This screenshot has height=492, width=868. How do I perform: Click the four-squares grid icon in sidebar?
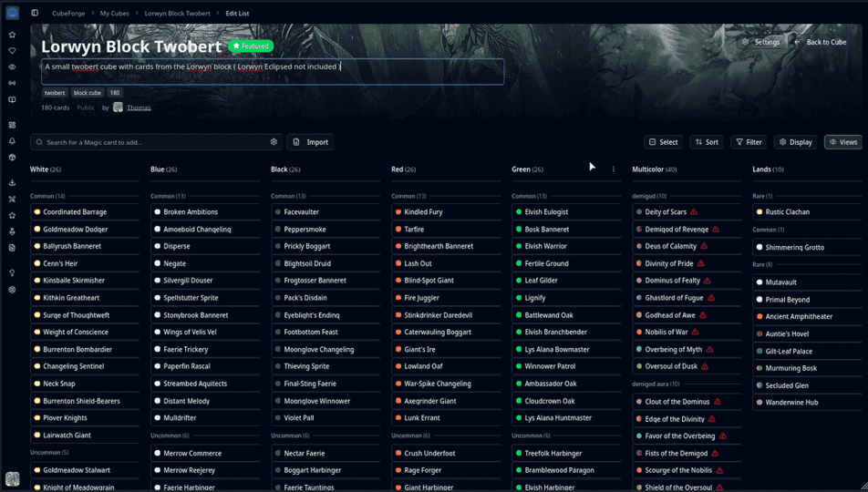[x=12, y=125]
